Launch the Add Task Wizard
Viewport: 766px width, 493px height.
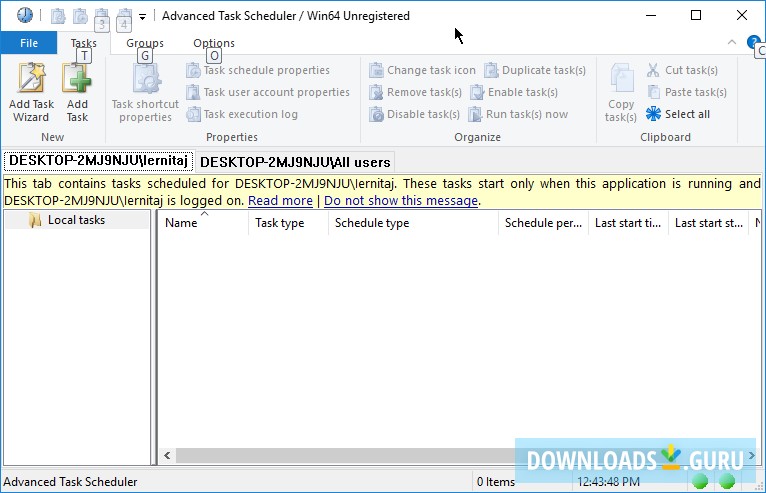(x=31, y=93)
